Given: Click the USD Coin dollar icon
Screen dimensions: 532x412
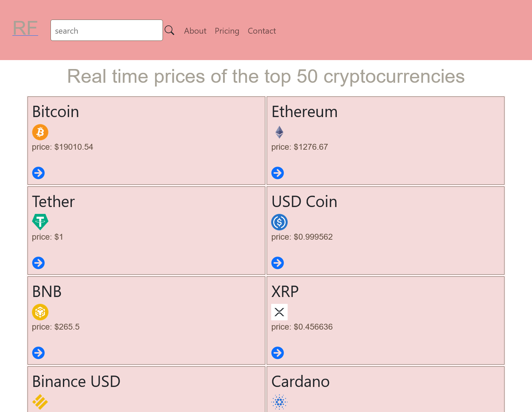Looking at the screenshot, I should [279, 222].
